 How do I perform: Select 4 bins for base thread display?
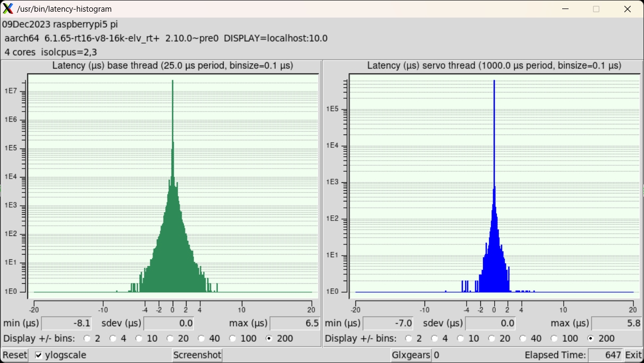click(x=113, y=338)
